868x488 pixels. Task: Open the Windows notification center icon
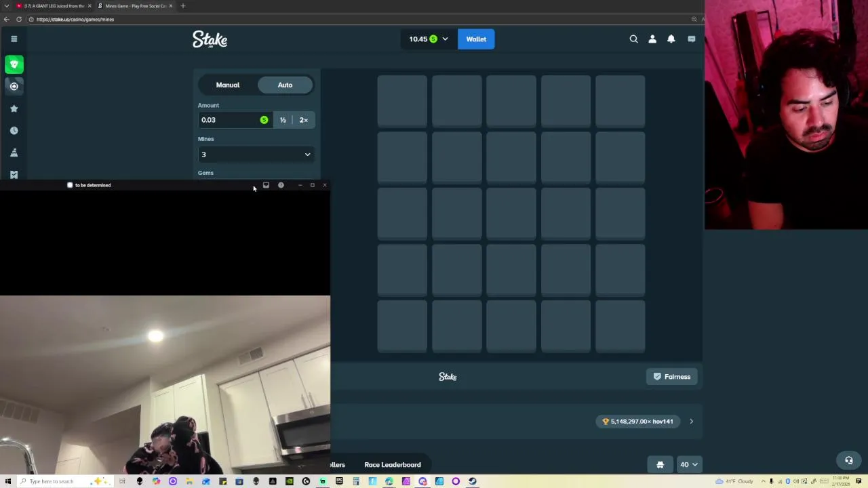tap(860, 481)
